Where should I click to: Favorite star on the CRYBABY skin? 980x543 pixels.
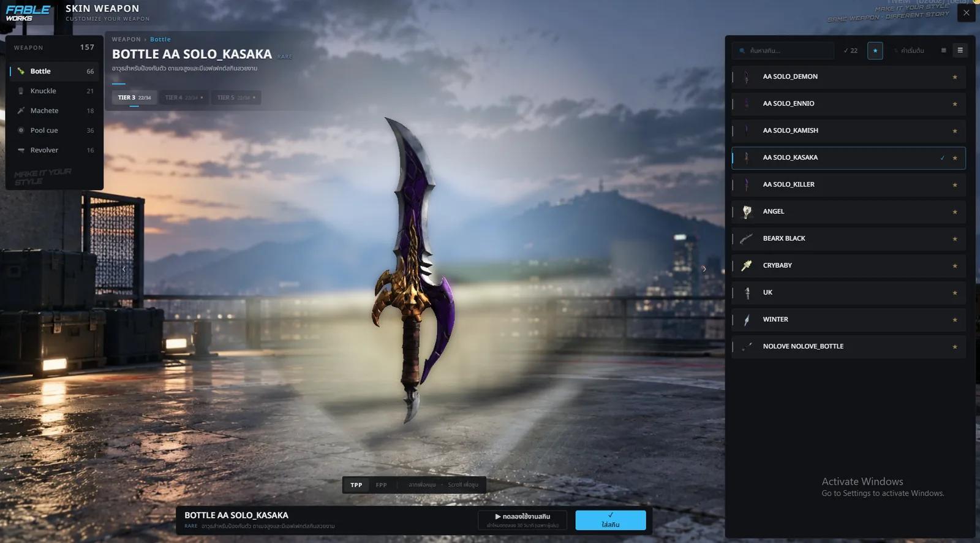click(954, 266)
